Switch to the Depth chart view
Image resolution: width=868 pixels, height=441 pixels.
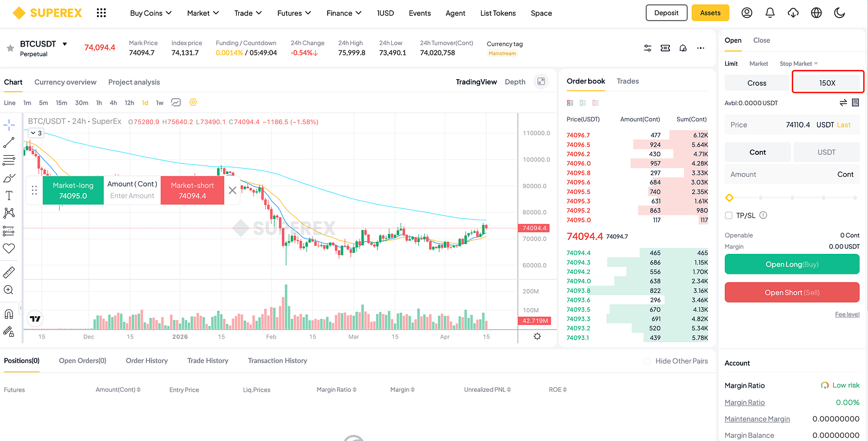pyautogui.click(x=515, y=82)
